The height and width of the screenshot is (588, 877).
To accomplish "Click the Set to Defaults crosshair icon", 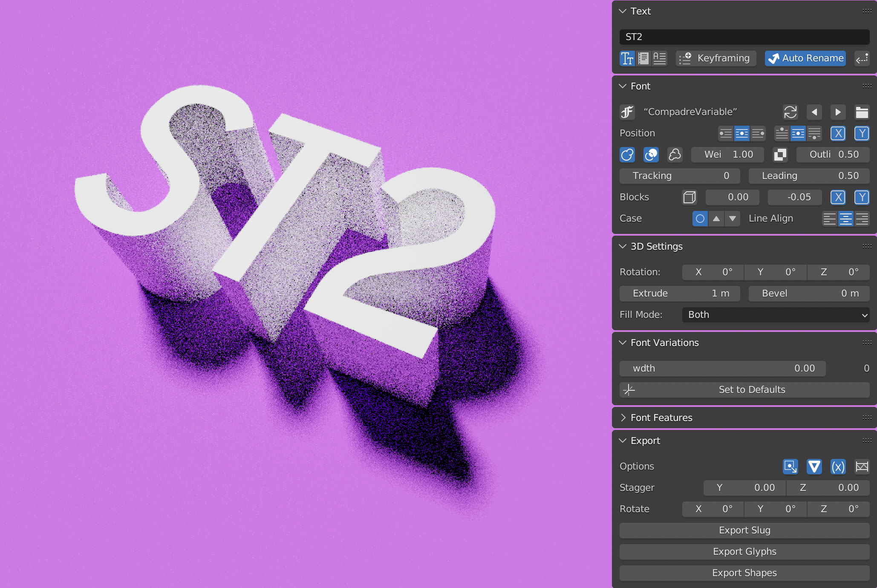I will pyautogui.click(x=629, y=390).
